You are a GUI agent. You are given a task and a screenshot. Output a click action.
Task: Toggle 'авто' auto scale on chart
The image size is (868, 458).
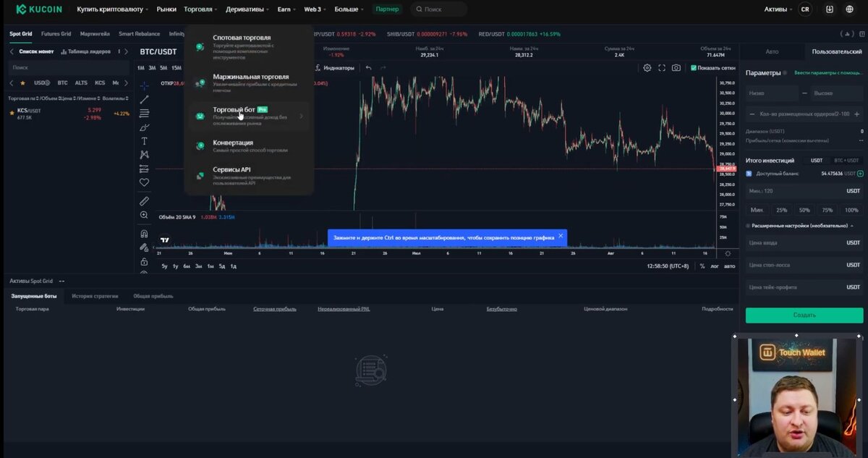click(x=729, y=266)
